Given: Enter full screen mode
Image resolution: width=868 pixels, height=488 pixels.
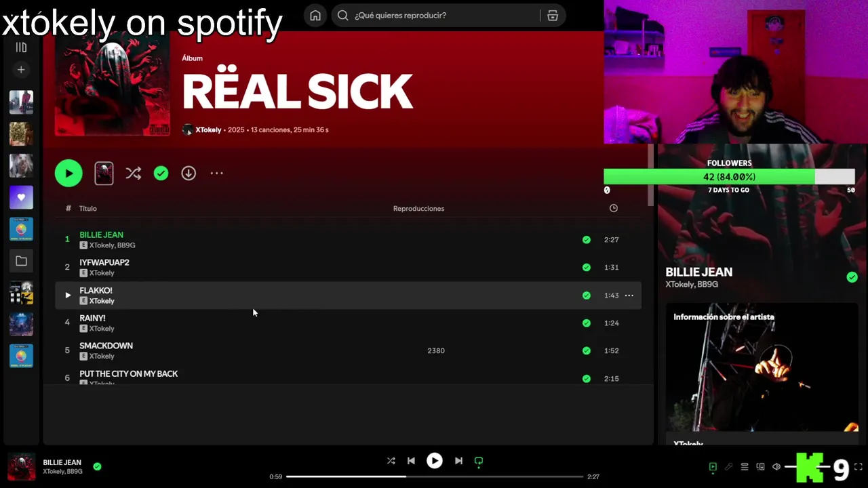Looking at the screenshot, I should coord(858,466).
